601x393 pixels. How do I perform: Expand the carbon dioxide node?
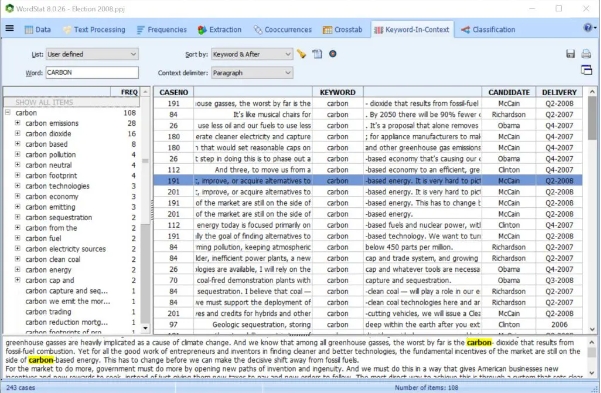tap(17, 133)
